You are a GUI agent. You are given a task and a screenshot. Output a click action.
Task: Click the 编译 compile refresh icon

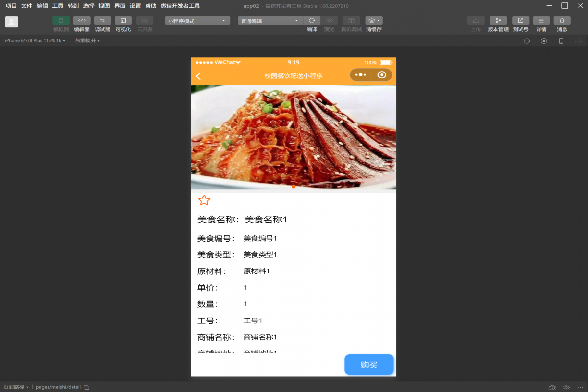click(312, 20)
